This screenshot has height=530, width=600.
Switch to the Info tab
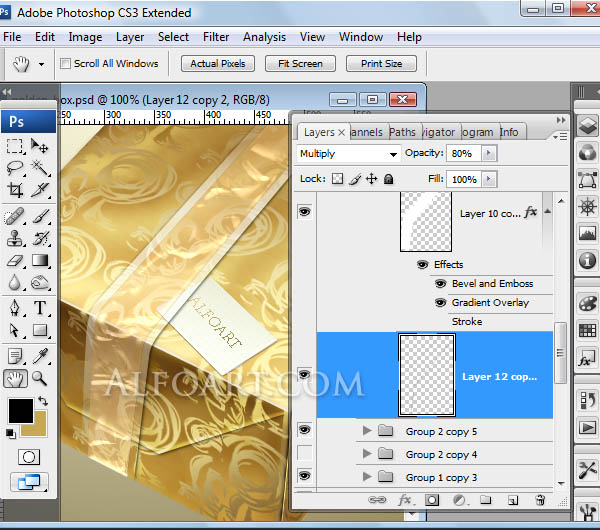point(509,132)
